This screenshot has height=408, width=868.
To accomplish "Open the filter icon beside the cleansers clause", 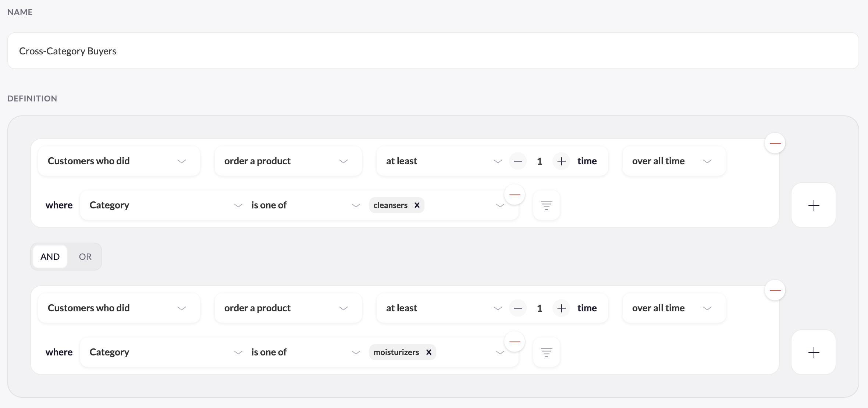I will pos(546,205).
